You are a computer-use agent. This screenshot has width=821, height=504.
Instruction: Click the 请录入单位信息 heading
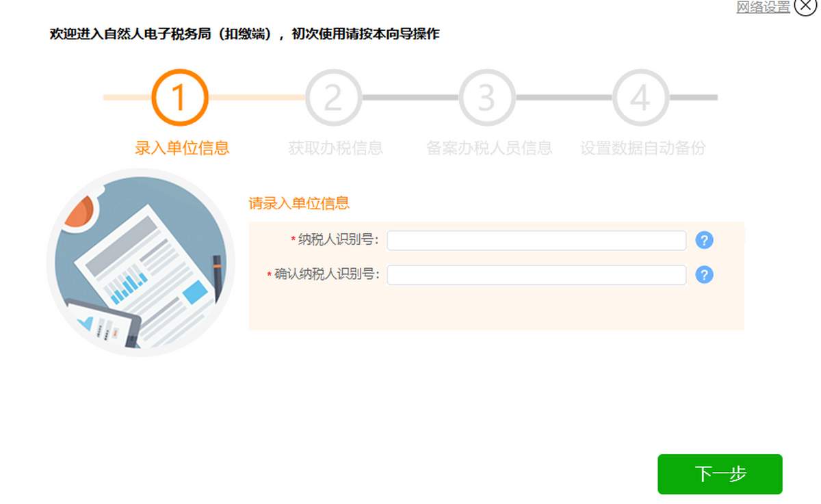[x=299, y=203]
